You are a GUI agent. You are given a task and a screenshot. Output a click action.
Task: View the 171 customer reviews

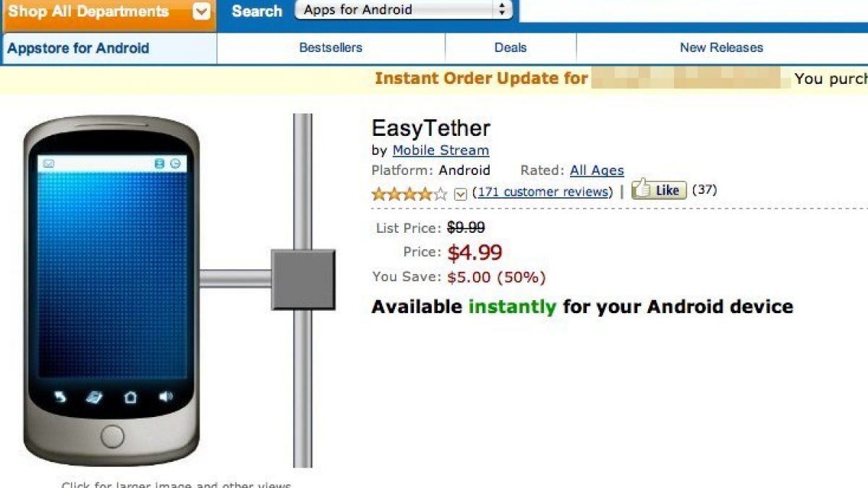tap(542, 192)
